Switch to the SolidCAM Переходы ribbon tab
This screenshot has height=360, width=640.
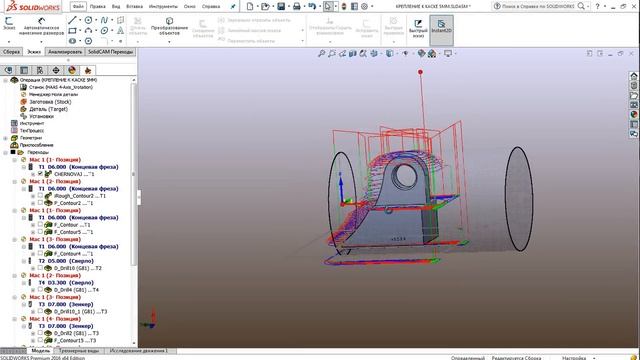pyautogui.click(x=111, y=52)
